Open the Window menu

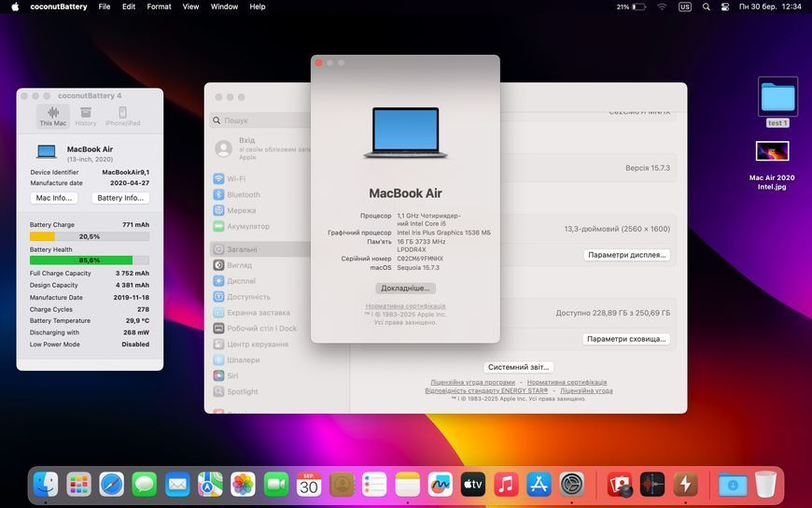tap(224, 7)
